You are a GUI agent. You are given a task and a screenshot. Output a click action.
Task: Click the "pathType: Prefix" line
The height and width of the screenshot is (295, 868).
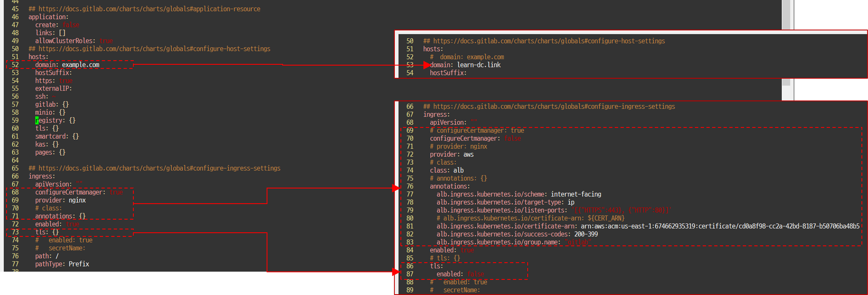[62, 264]
